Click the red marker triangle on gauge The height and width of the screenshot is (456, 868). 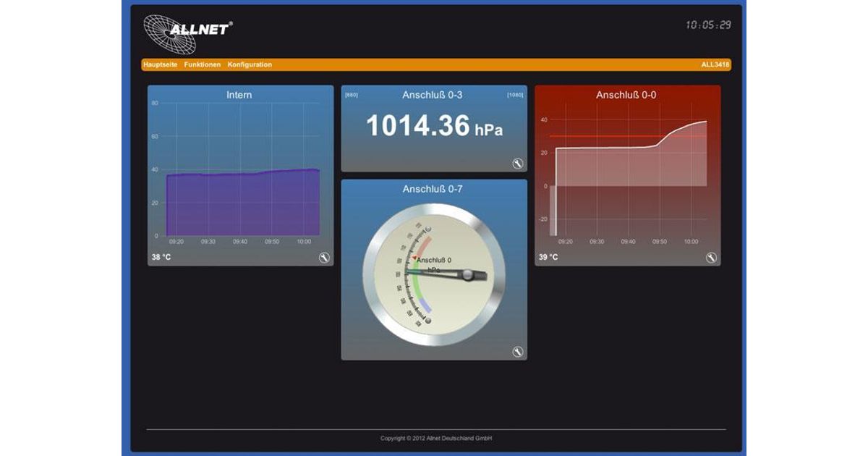(x=414, y=258)
